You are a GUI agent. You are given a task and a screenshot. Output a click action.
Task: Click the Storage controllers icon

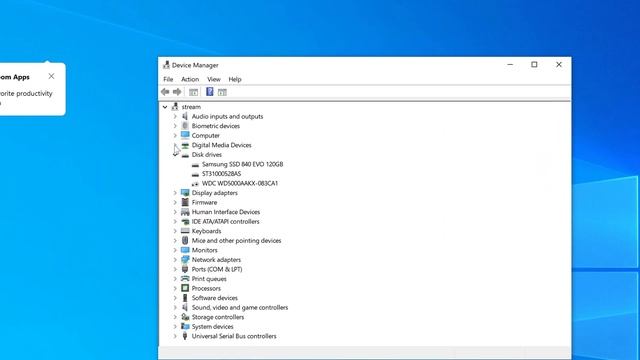[x=185, y=317]
